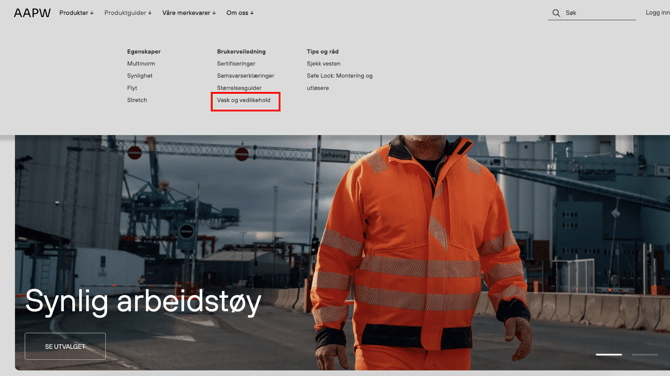Click the Synlig arbeidstøy hero headline
670x376 pixels.
click(x=143, y=303)
